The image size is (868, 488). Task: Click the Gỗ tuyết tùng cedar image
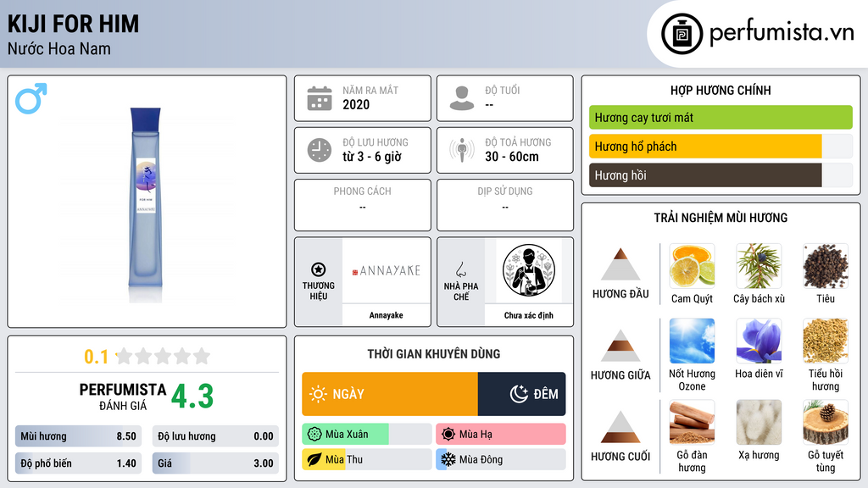826,422
